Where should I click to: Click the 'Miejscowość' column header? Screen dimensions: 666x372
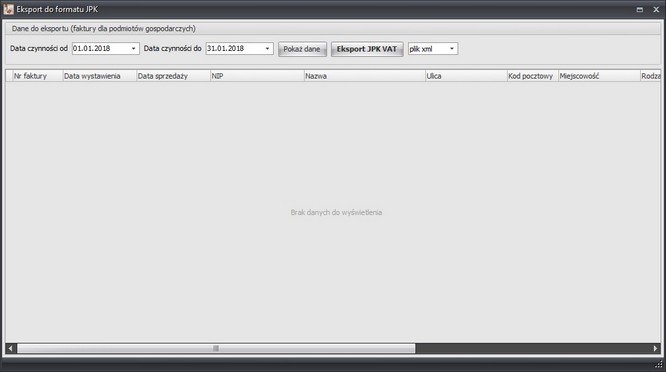click(x=599, y=76)
